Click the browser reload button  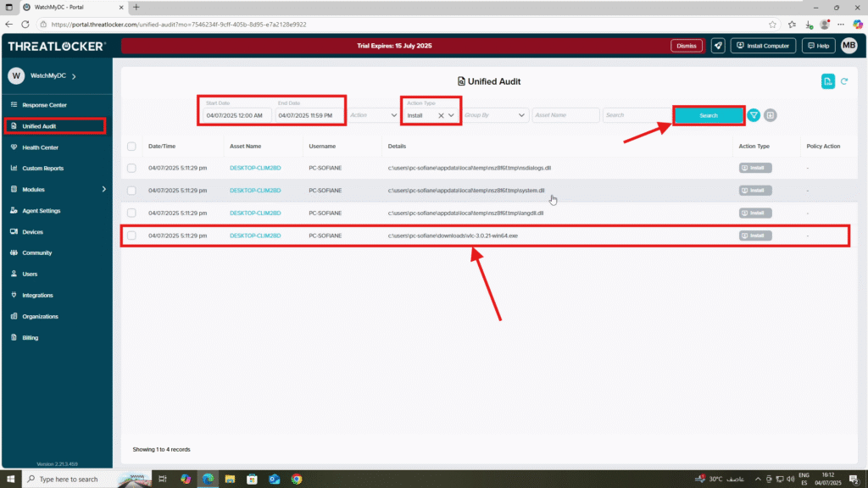25,25
